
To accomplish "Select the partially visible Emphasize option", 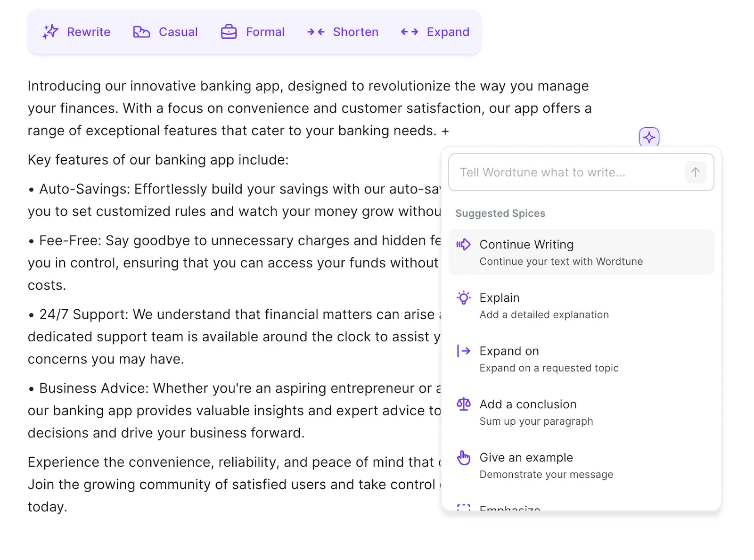I will [x=510, y=508].
